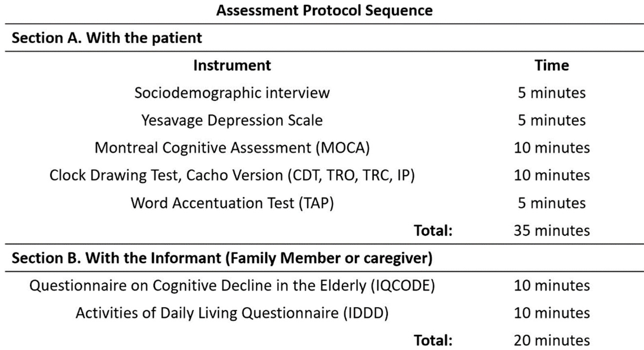Click the 10 minutes value beside MOCA
This screenshot has height=350, width=644.
tap(552, 148)
